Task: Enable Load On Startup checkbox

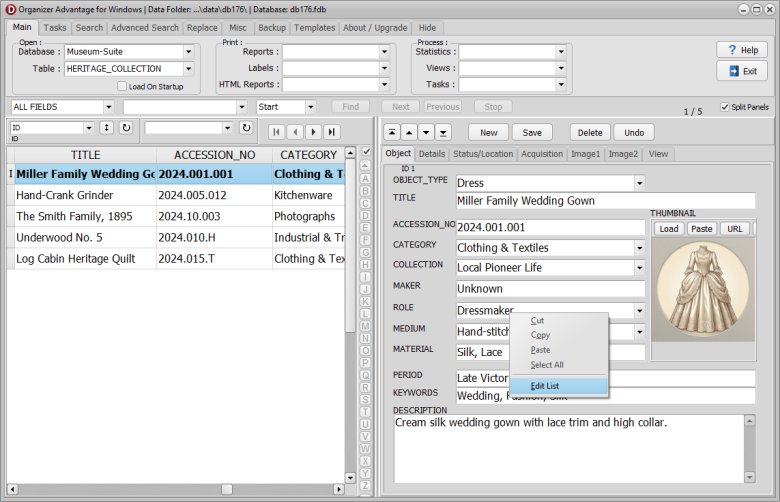Action: tap(122, 86)
